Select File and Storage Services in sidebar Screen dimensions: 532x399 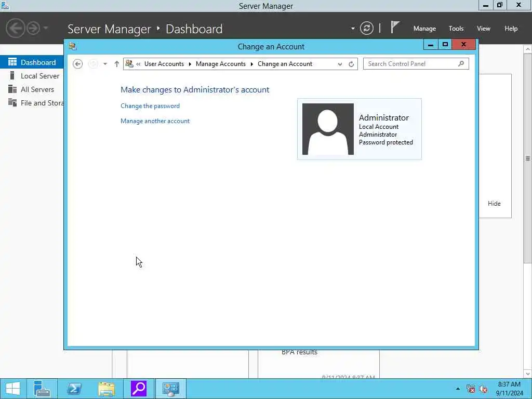click(32, 103)
